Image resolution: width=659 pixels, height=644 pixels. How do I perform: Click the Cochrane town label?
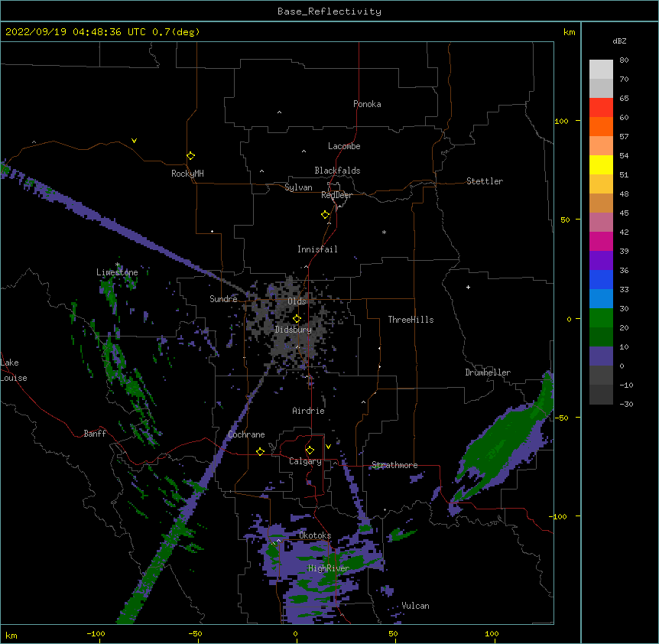[246, 434]
